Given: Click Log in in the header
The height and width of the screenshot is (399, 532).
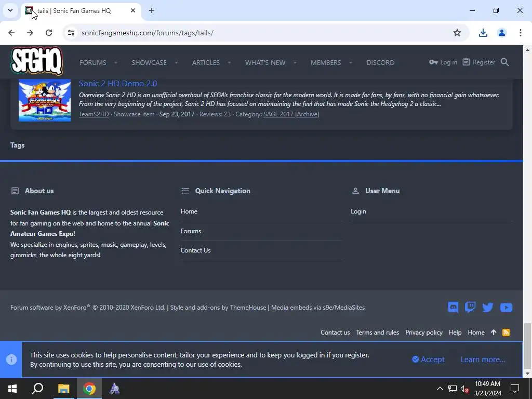Looking at the screenshot, I should coord(443,62).
